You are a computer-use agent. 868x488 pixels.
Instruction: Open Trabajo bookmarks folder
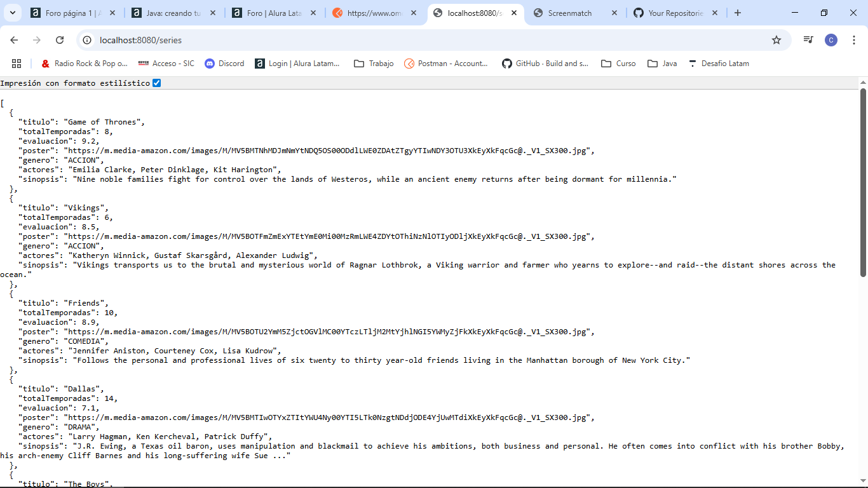click(x=374, y=64)
